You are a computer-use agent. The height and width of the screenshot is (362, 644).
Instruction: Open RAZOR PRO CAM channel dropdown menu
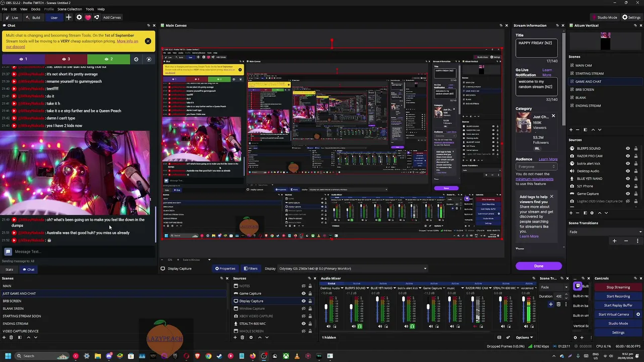(490, 288)
